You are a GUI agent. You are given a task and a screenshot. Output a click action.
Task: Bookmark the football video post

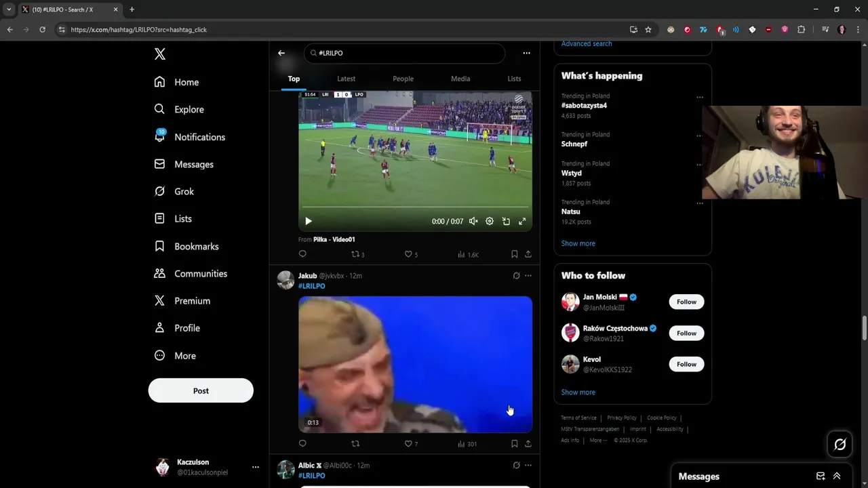pos(514,254)
